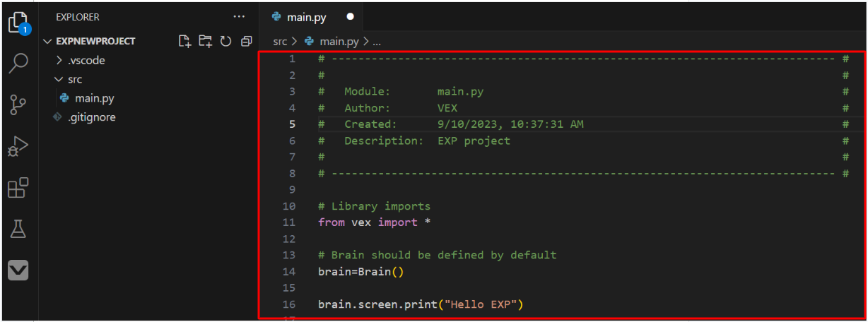Open the VEX extension view icon
Screen dimensions: 868x322
[x=18, y=270]
